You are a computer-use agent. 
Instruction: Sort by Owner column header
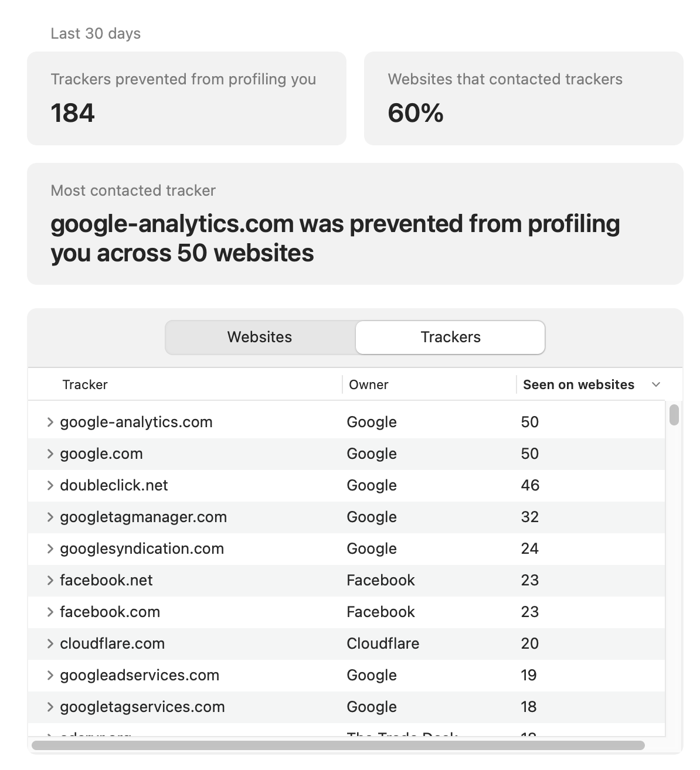click(x=369, y=384)
